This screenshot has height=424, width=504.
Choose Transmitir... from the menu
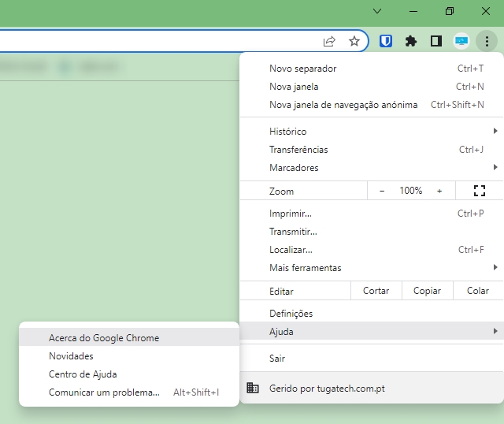point(372,232)
